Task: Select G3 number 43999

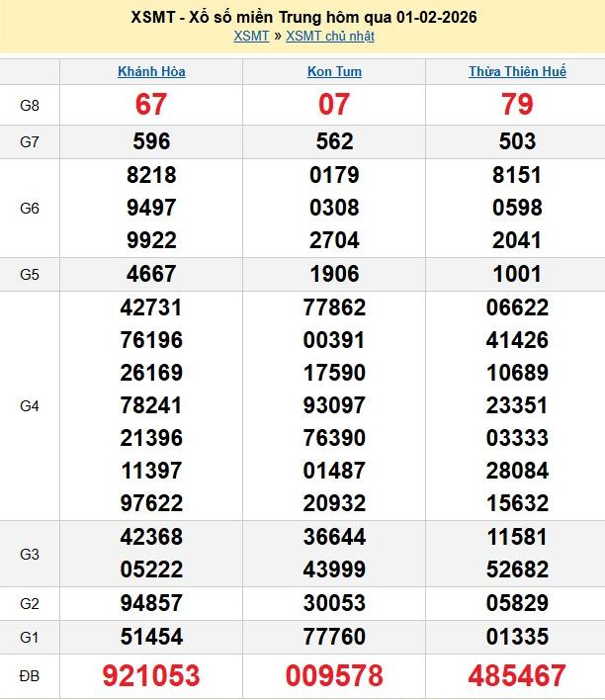Action: coord(334,570)
